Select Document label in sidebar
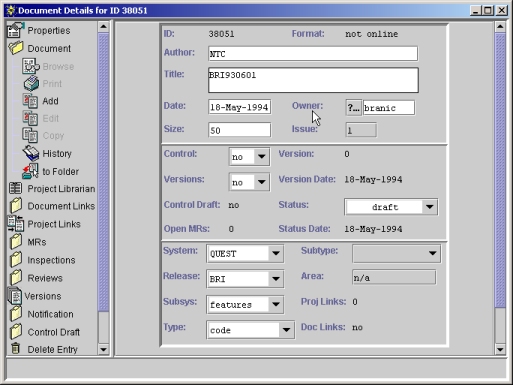 (x=49, y=48)
